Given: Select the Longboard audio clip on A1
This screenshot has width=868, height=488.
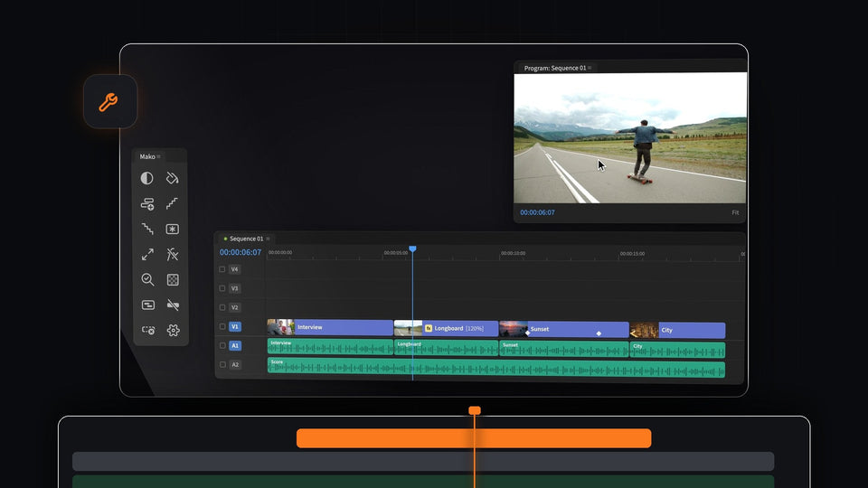Looking at the screenshot, I should point(446,348).
